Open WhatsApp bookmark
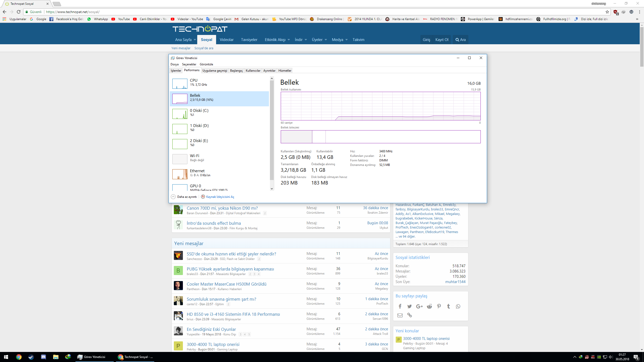Viewport: 644px width, 362px height. [98, 19]
